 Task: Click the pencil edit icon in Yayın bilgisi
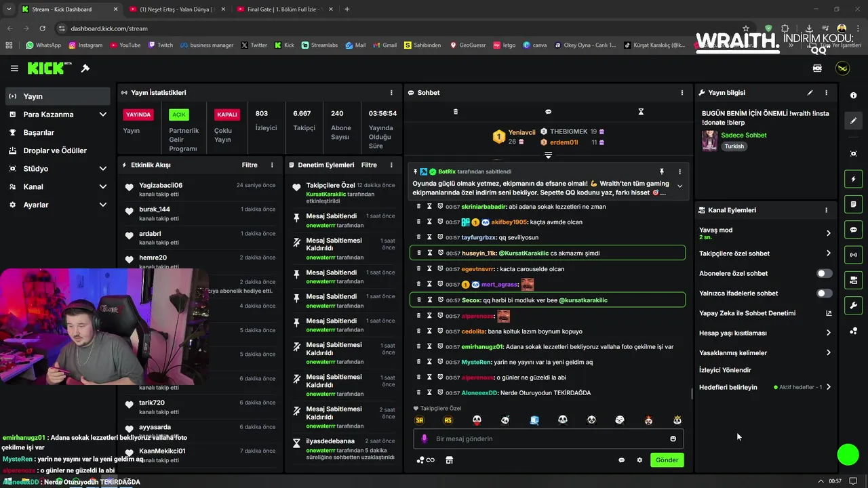point(810,93)
